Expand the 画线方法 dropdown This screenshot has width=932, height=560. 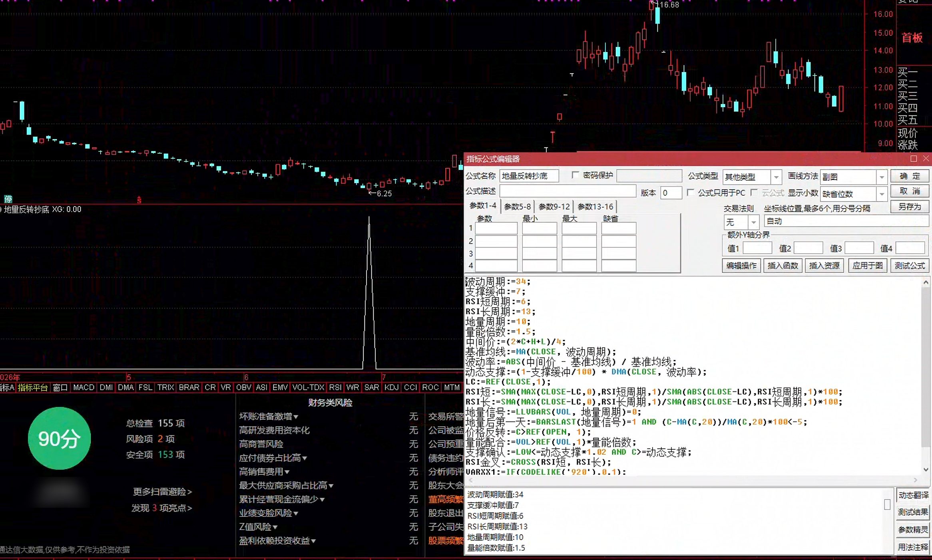click(882, 177)
